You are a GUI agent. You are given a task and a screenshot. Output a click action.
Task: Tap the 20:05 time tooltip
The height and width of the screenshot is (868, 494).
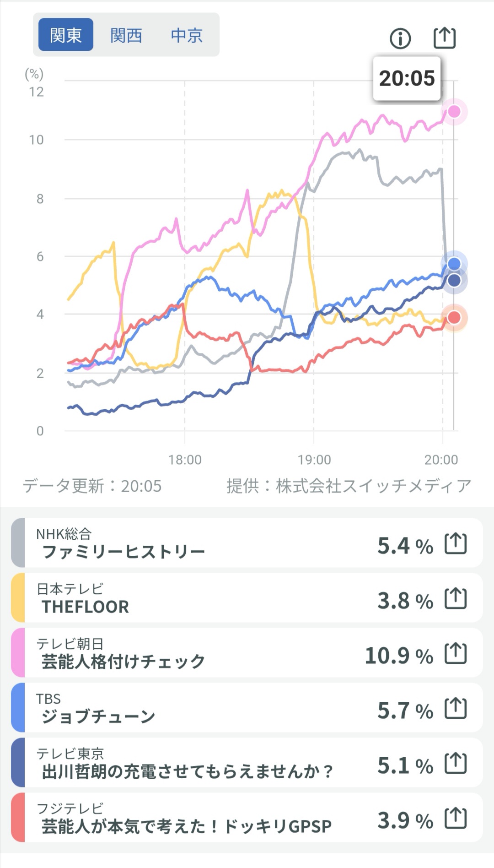(x=407, y=78)
